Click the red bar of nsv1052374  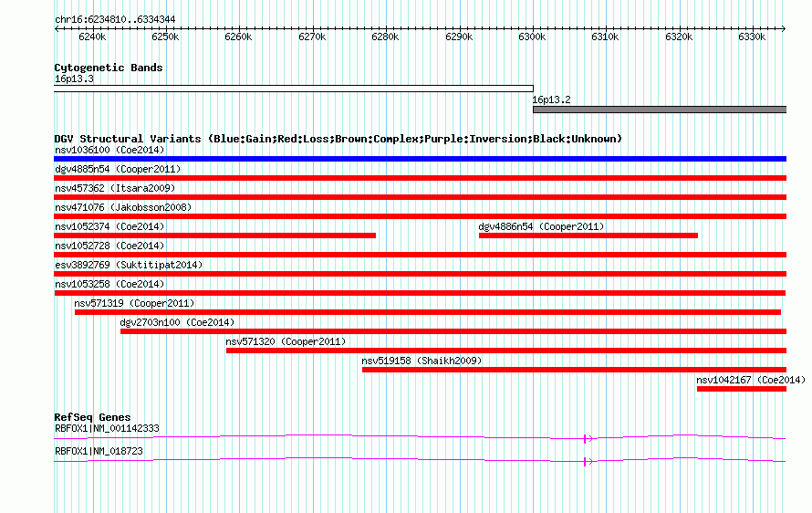click(215, 236)
